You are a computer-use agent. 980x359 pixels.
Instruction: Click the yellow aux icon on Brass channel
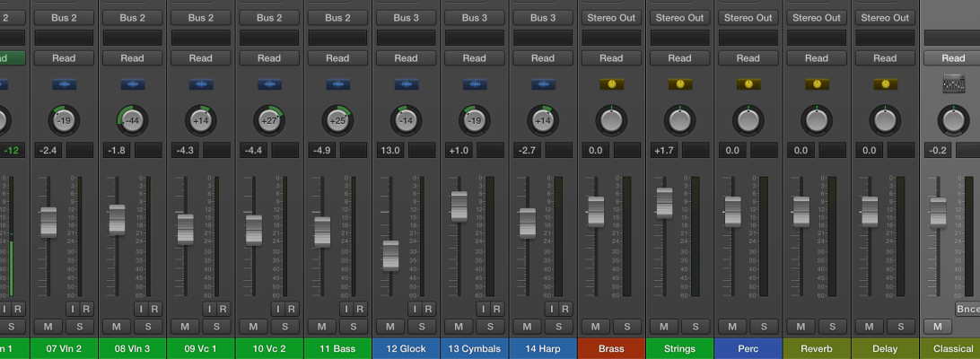tap(611, 84)
